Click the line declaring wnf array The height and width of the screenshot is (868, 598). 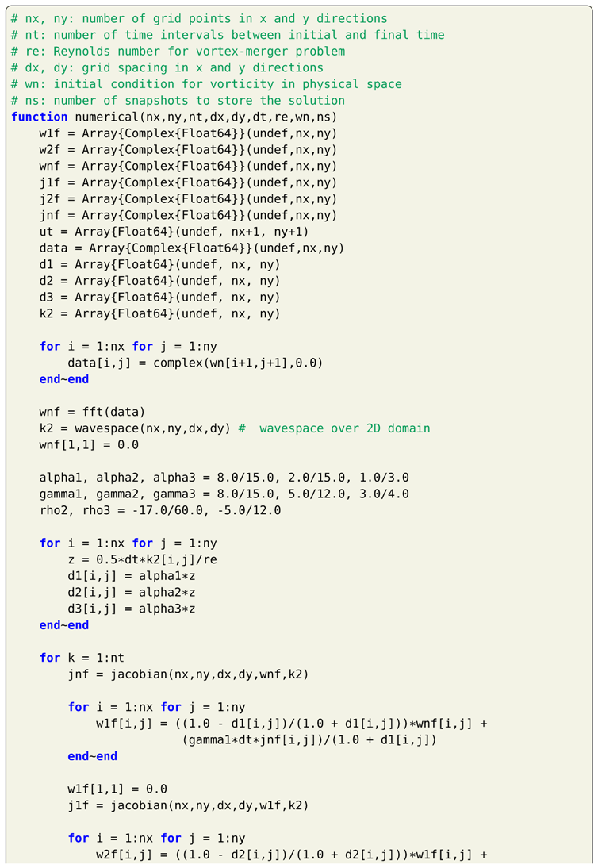[188, 166]
